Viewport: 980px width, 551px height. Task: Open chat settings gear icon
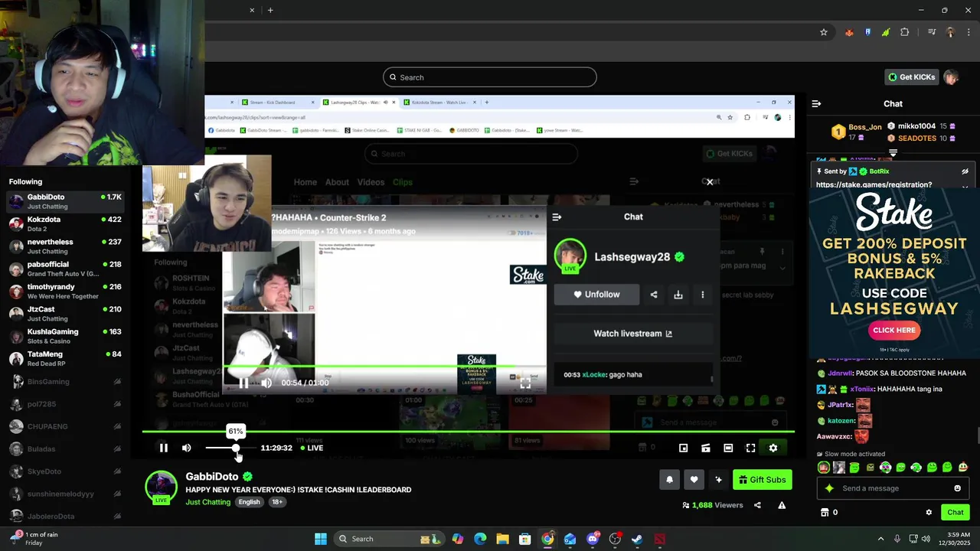click(x=929, y=512)
